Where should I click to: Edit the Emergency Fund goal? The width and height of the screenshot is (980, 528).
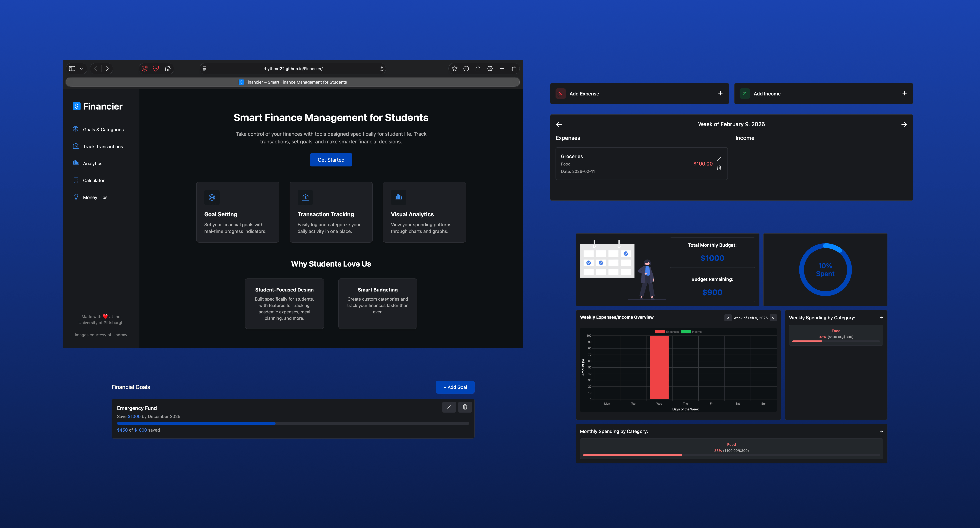[449, 407]
